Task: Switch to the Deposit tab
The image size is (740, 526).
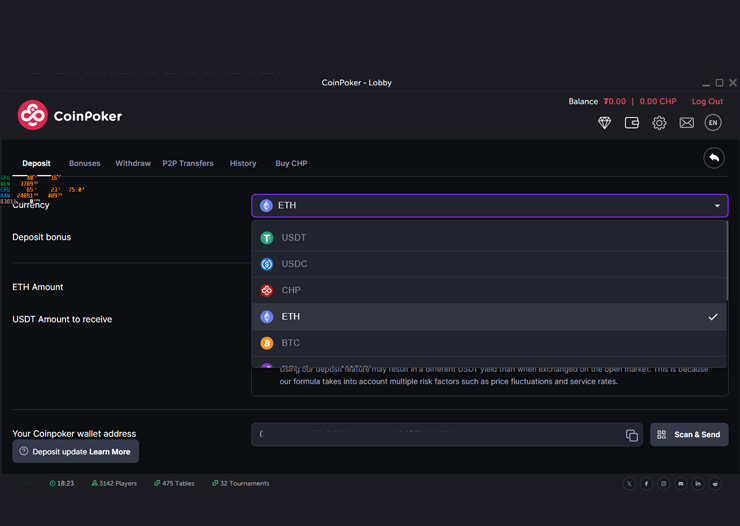Action: tap(36, 163)
